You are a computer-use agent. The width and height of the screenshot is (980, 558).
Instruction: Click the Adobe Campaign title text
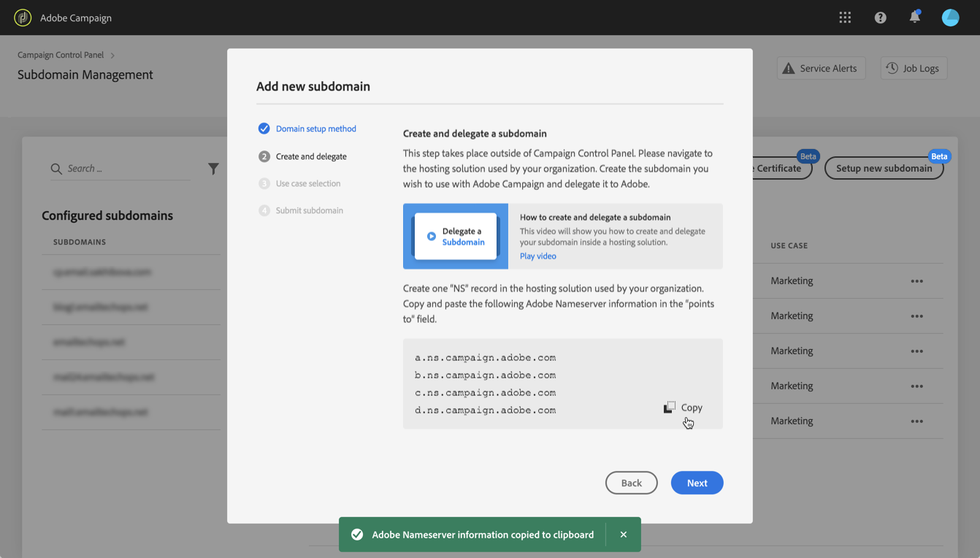click(76, 18)
